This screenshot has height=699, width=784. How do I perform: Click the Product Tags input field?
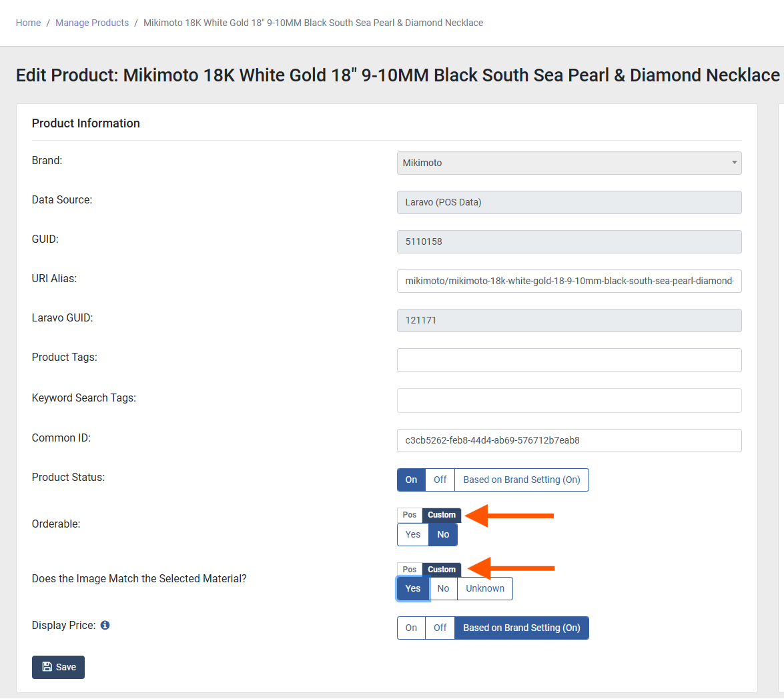tap(569, 360)
